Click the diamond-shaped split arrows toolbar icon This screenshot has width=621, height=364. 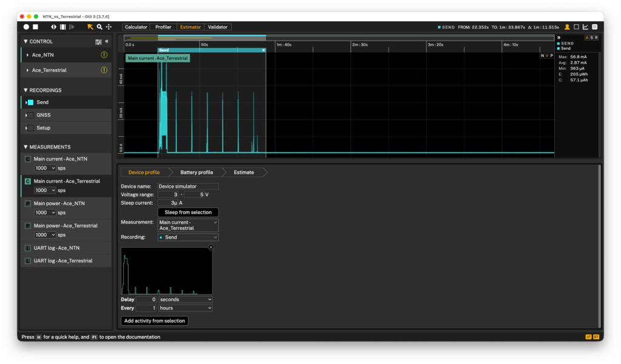[x=53, y=27]
